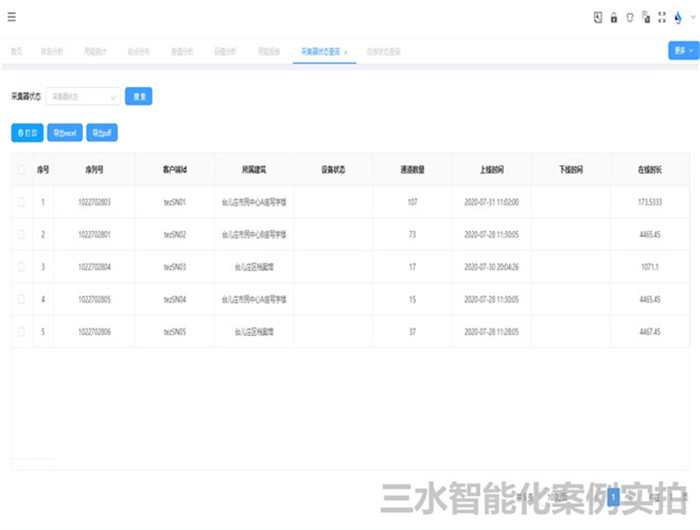Expand the blue 更多 dropdown button
Viewport: 700px width, 530px height.
682,50
